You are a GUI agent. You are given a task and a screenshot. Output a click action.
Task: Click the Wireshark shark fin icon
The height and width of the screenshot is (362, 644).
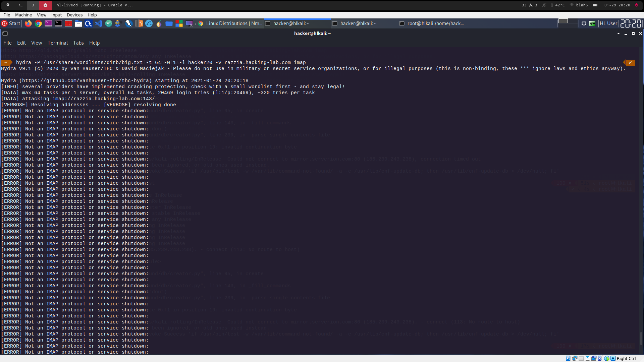[x=149, y=23]
